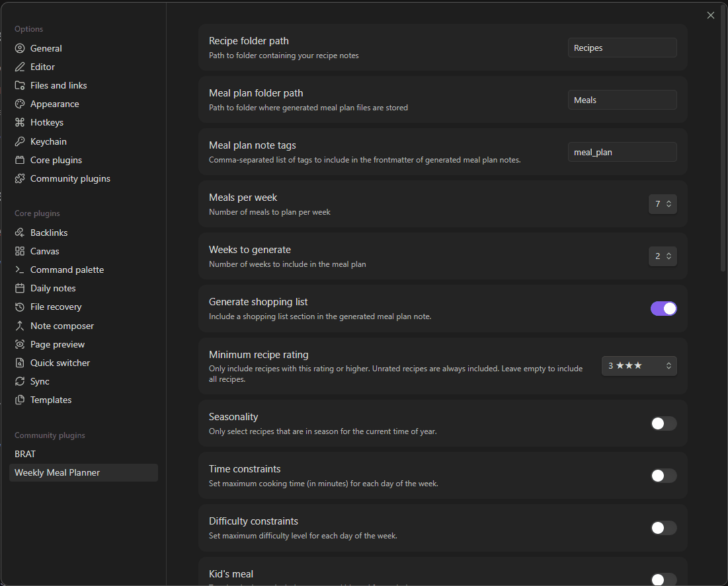Open Quick switcher plugin settings
The width and height of the screenshot is (728, 586).
83,363
